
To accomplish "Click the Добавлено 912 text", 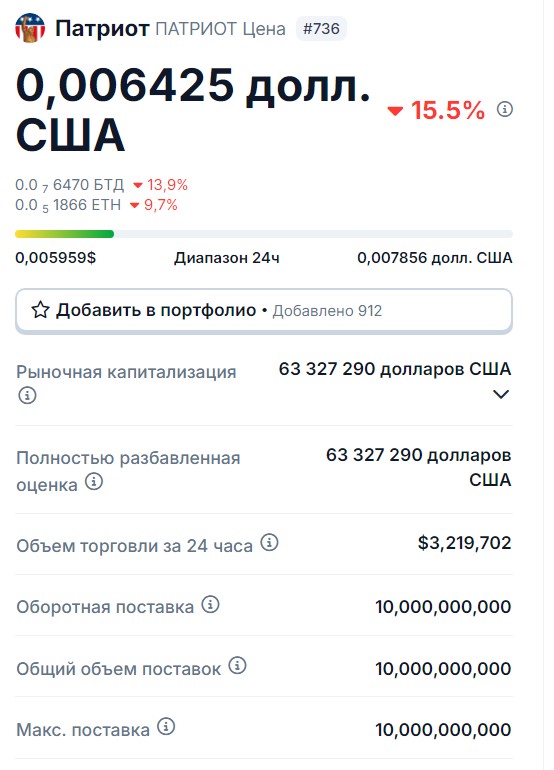I will pyautogui.click(x=327, y=311).
